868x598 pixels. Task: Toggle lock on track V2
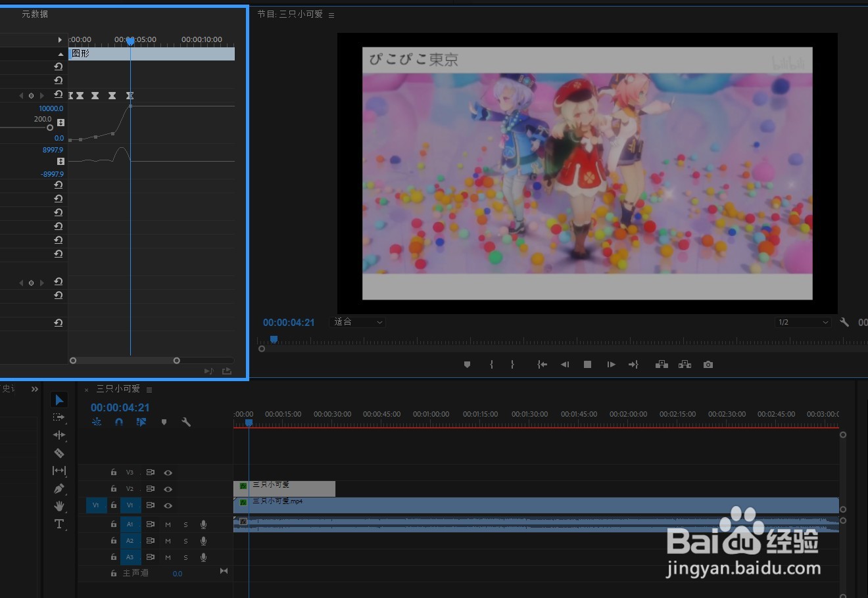114,489
